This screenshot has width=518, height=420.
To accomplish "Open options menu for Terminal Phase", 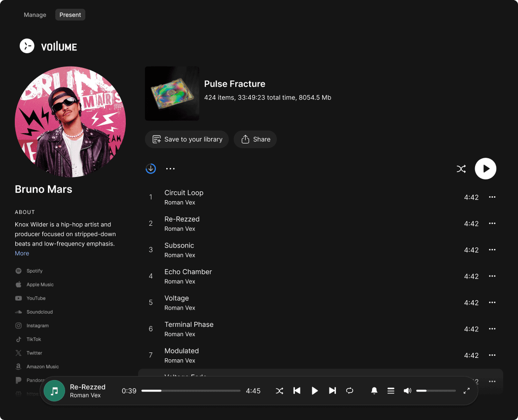I will (x=492, y=329).
